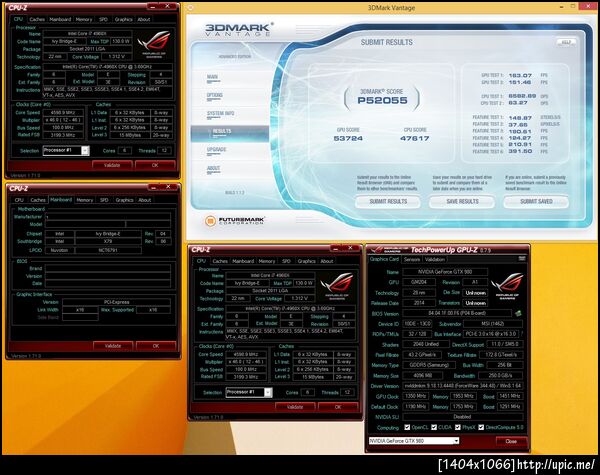Maximize the 3DMark Vantage window

[x=573, y=7]
